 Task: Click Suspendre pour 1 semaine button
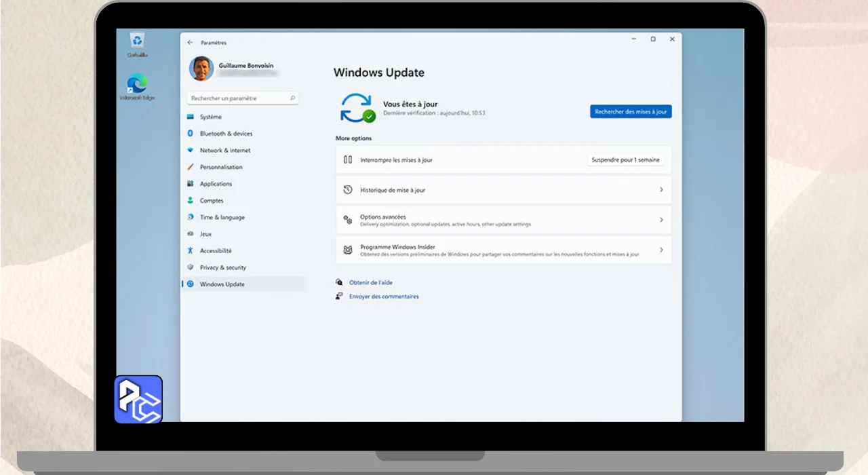pos(625,160)
